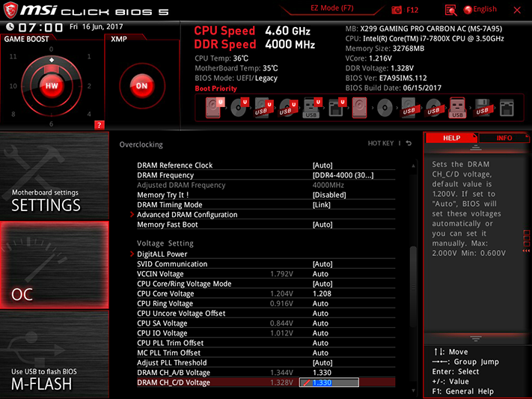Turn off the XMP ON button
The image size is (532, 399).
pos(142,86)
